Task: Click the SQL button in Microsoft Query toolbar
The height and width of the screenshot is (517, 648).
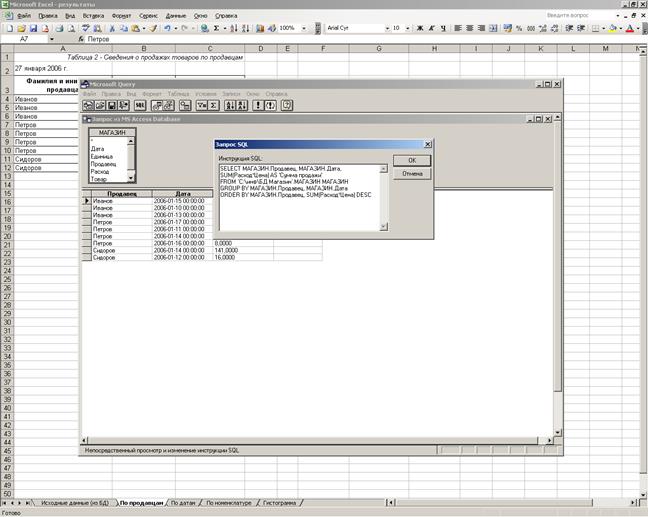Action: [140, 105]
